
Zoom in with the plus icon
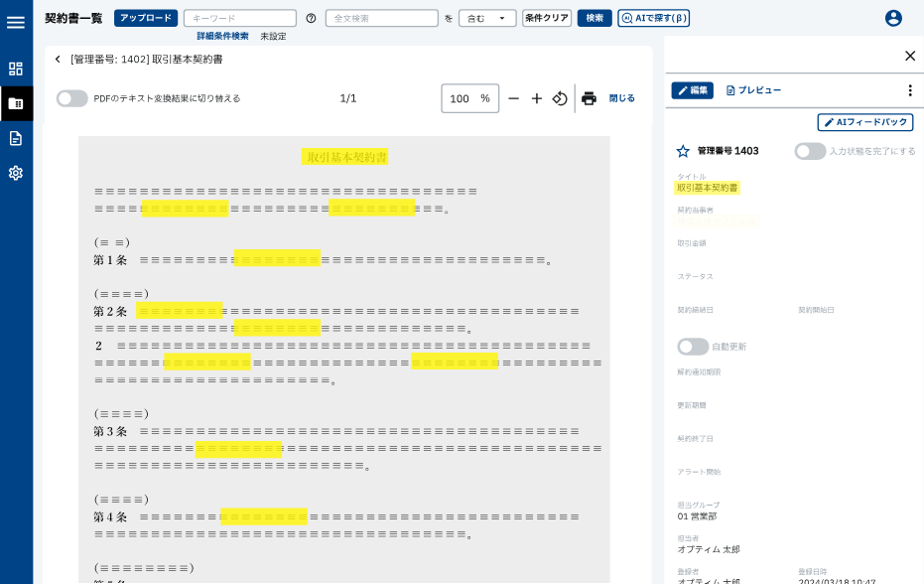coord(537,98)
